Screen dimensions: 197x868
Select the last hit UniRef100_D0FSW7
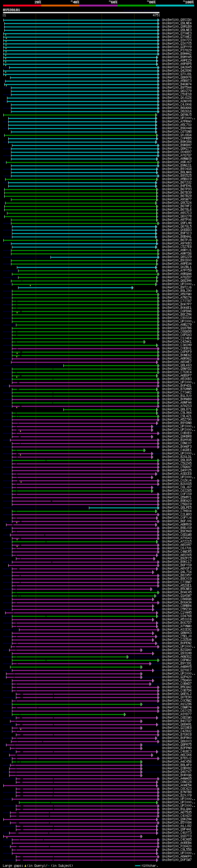[177, 860]
